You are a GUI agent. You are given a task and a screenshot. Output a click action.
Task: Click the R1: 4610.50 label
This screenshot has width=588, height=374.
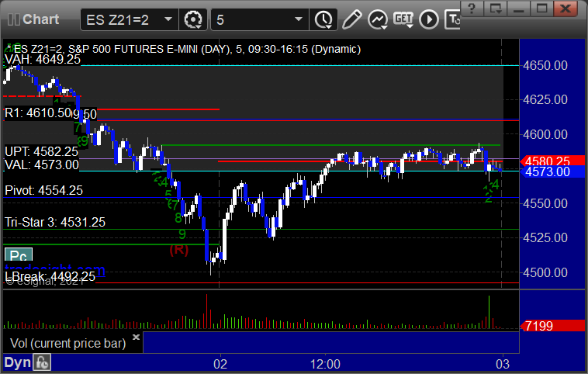click(x=38, y=113)
